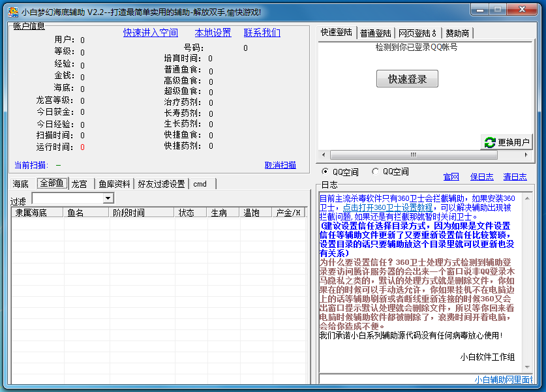Switch to the cmd tab
This screenshot has height=392, width=546.
200,184
